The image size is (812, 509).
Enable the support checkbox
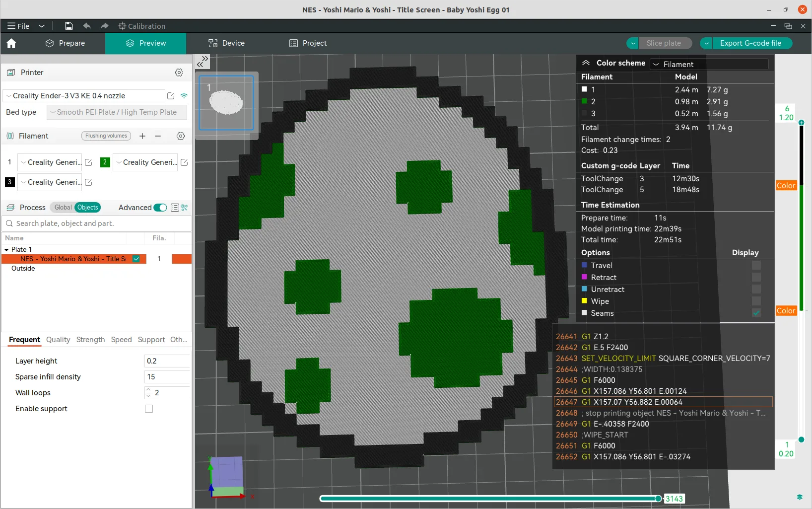tap(149, 409)
